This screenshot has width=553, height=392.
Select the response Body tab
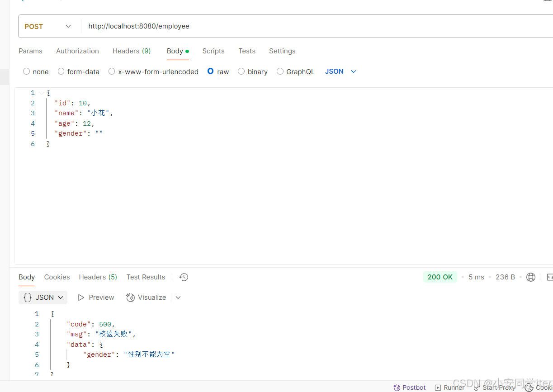pos(27,277)
